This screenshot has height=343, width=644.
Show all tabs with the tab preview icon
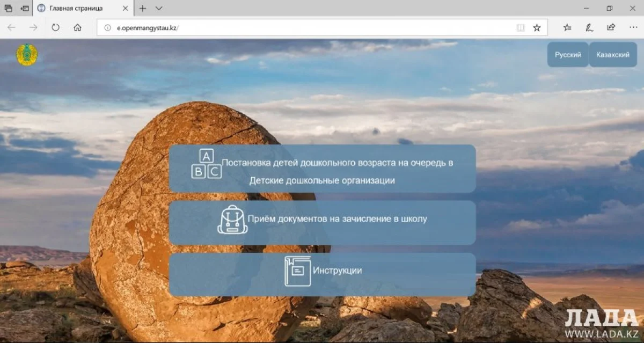click(x=8, y=8)
